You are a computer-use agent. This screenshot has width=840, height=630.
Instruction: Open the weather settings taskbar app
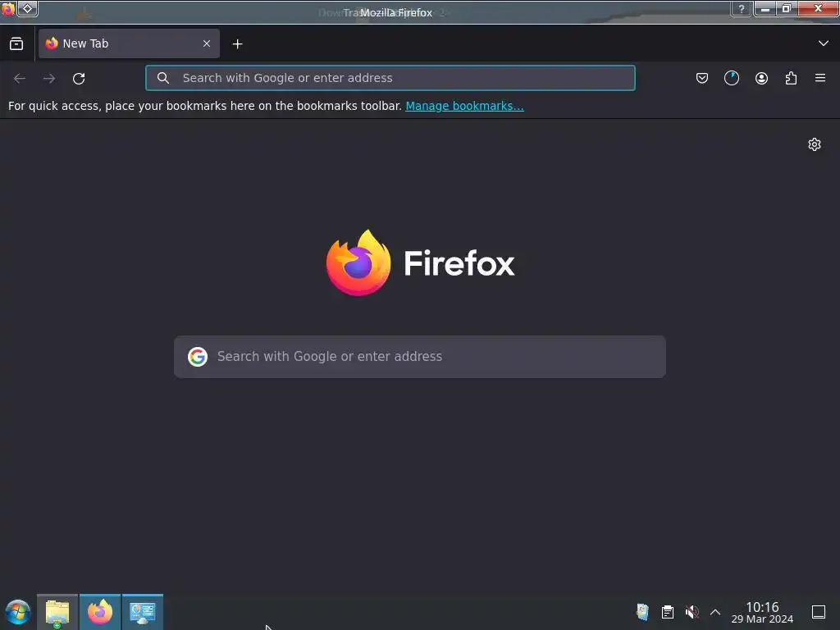[143, 612]
